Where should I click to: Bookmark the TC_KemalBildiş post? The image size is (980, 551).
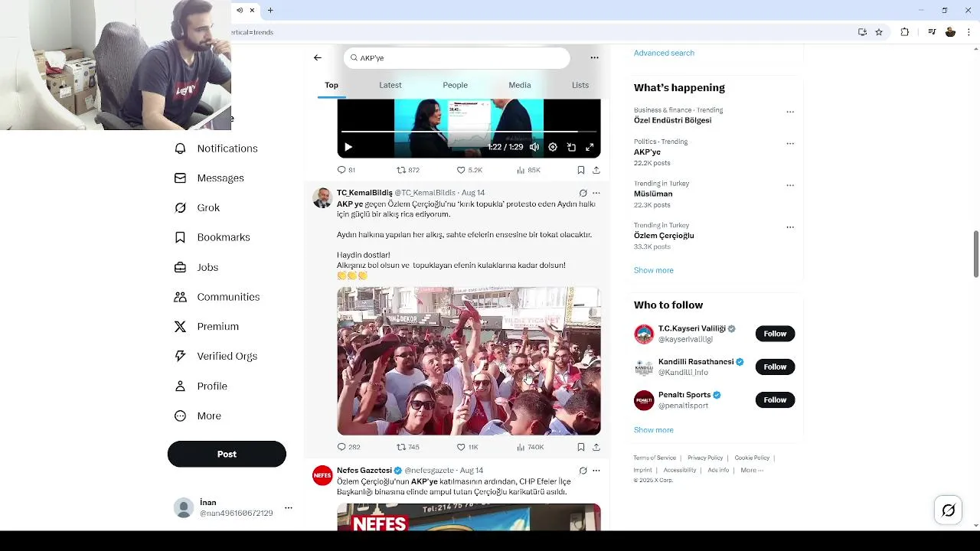[x=581, y=447]
